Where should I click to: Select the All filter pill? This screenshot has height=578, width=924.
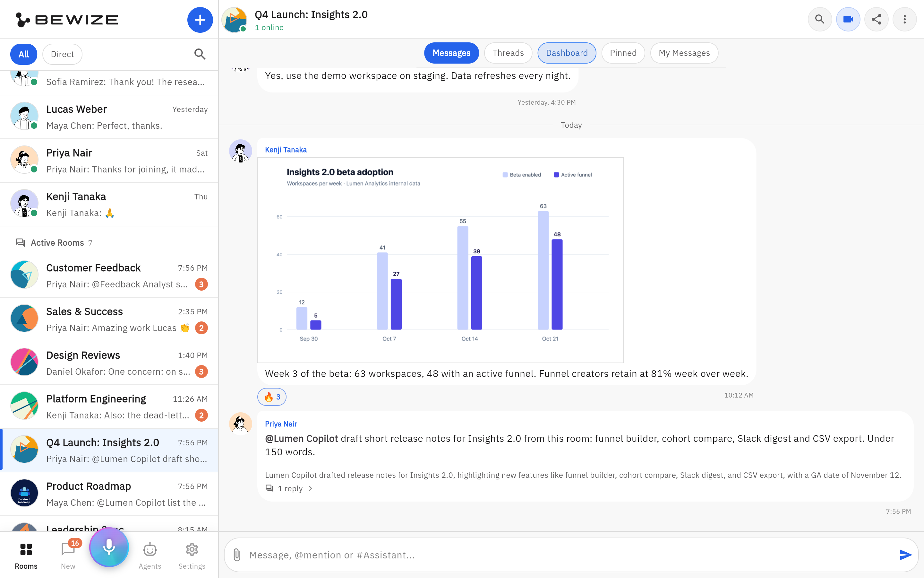coord(24,54)
